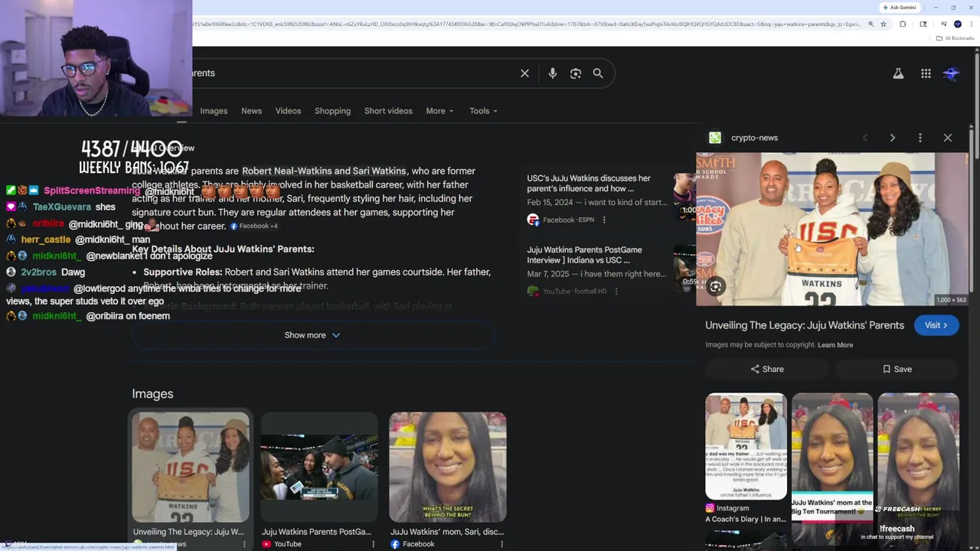
Task: Click the chat username SplitScreenStreaming
Action: 92,191
